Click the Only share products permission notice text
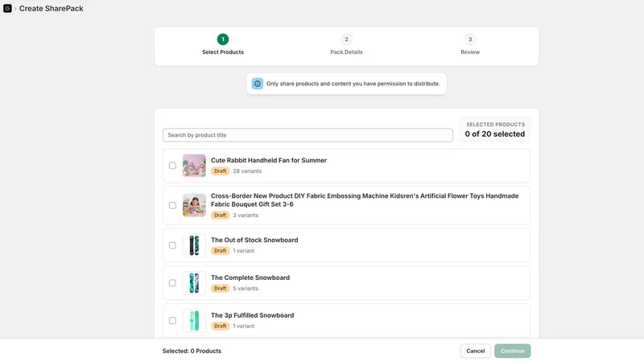644x362 pixels. (x=353, y=84)
